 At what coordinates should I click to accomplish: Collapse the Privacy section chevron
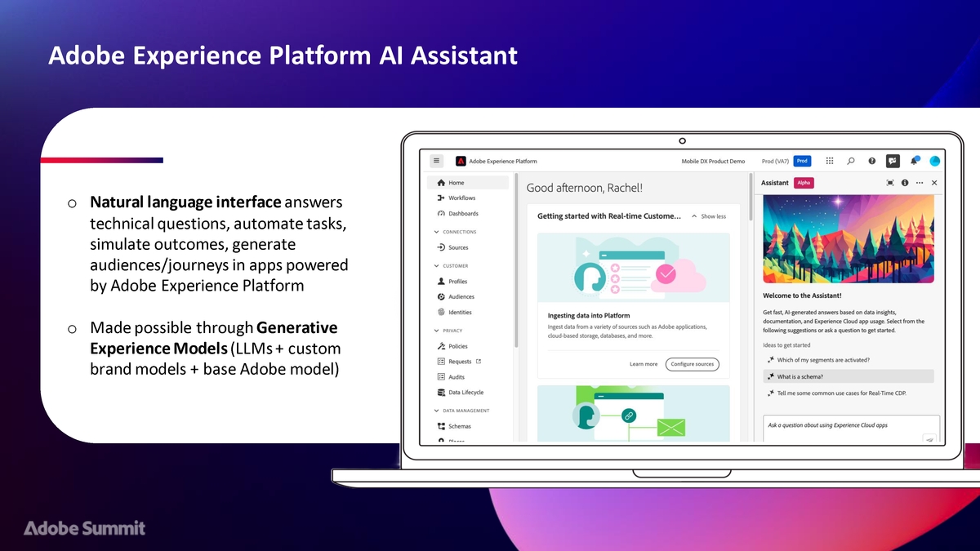[437, 331]
